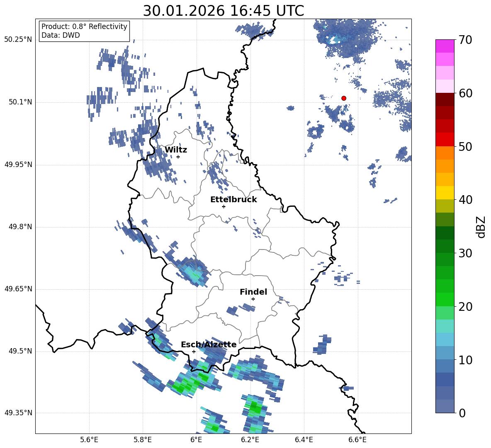The width and height of the screenshot is (491, 448).
Task: Click the 49.8°N latitude label
Action: pos(20,227)
